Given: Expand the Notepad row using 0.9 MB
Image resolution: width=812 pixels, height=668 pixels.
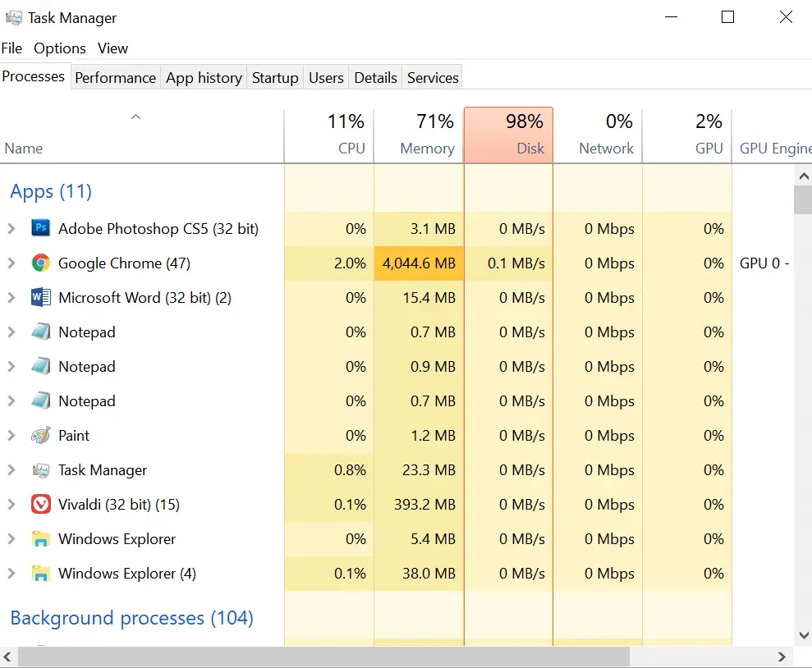Looking at the screenshot, I should tap(11, 366).
